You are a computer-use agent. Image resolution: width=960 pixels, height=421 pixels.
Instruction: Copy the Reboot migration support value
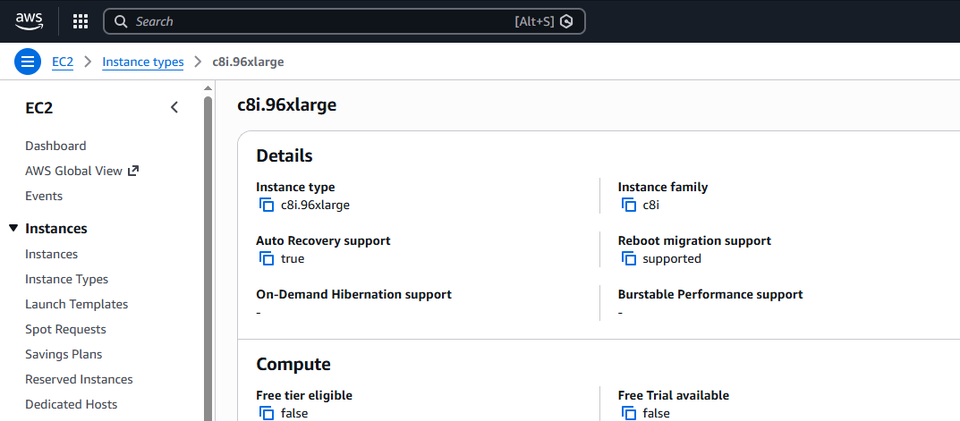pos(628,259)
